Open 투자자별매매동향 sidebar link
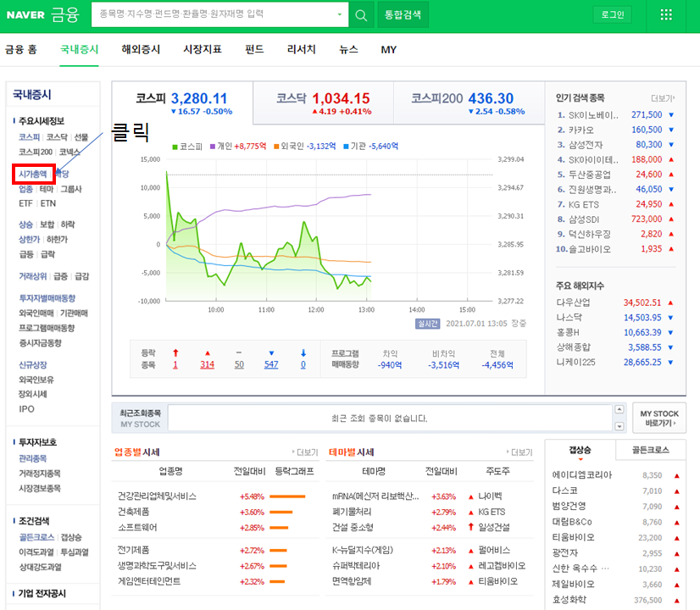The width and height of the screenshot is (700, 610). click(47, 298)
